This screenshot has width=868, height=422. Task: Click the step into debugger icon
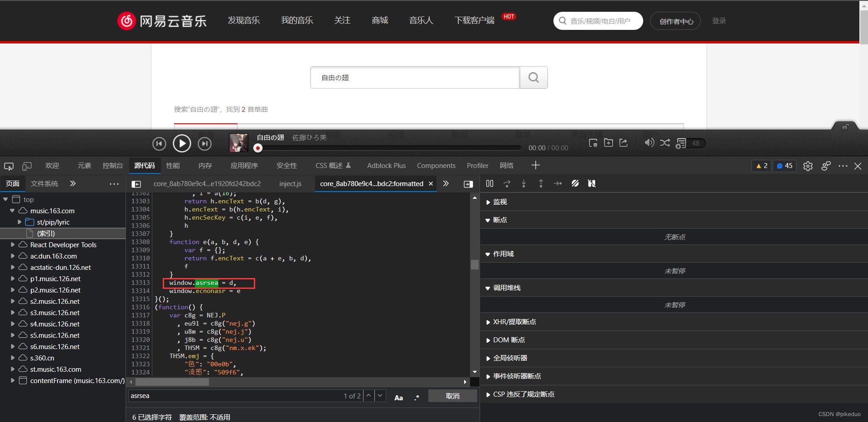click(524, 183)
